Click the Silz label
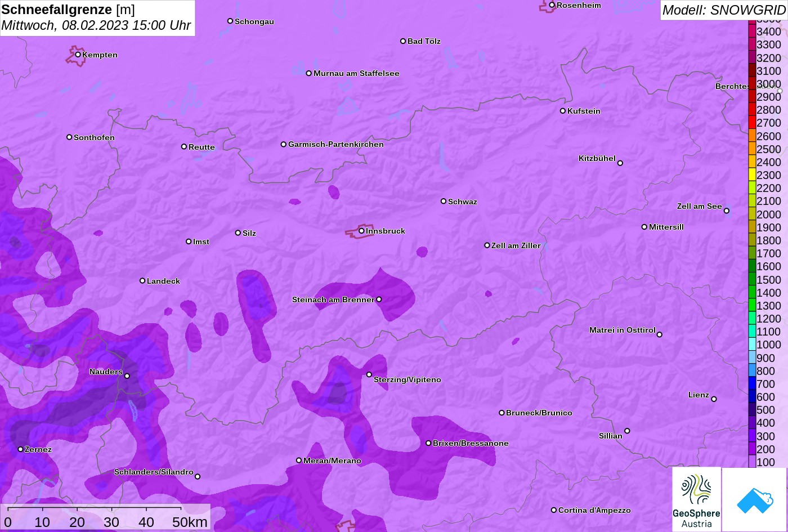This screenshot has height=532, width=788. [x=249, y=233]
